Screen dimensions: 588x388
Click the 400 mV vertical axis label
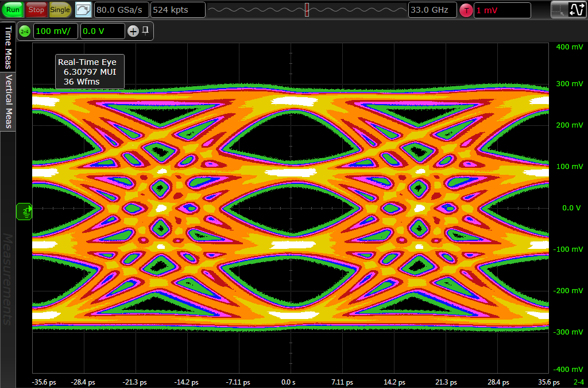click(x=569, y=47)
